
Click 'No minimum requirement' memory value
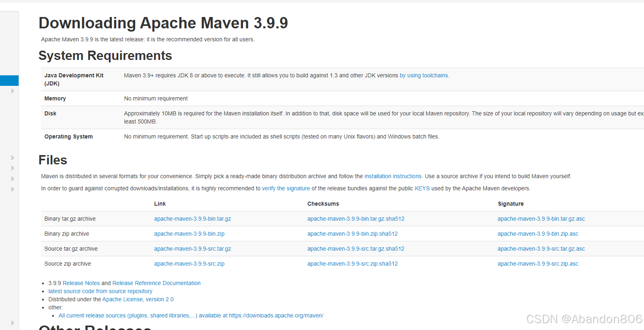[x=156, y=98]
